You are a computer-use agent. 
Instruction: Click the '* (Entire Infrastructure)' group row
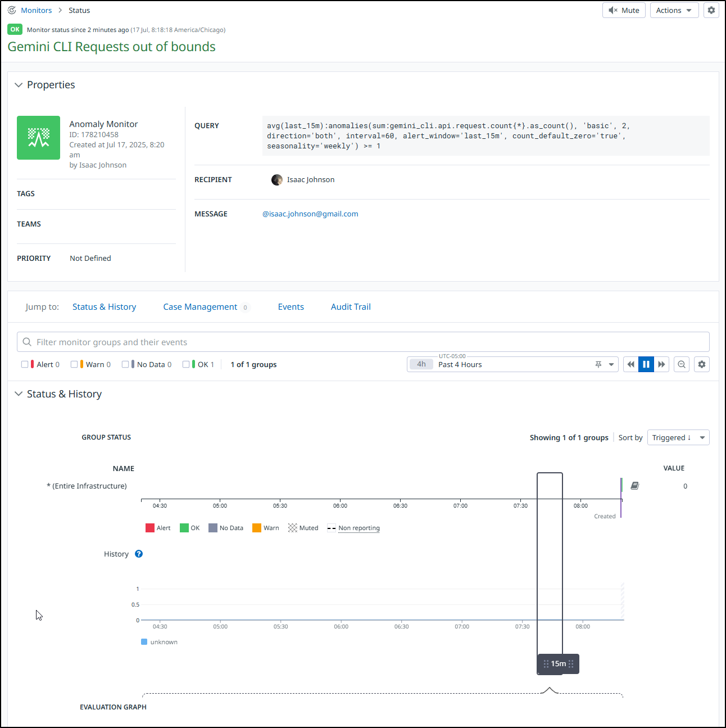coord(87,486)
